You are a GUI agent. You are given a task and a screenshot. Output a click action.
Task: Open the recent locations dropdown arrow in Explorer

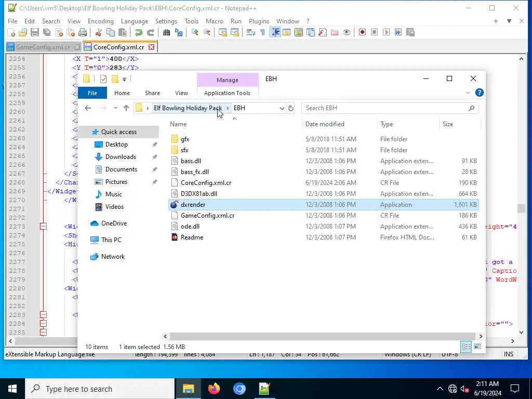point(115,108)
